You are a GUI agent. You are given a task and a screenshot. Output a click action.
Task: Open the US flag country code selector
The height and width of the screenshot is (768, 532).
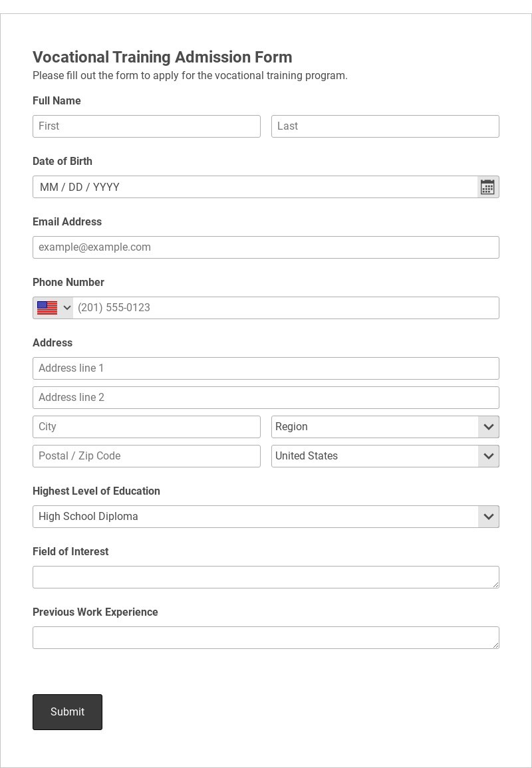click(x=53, y=308)
